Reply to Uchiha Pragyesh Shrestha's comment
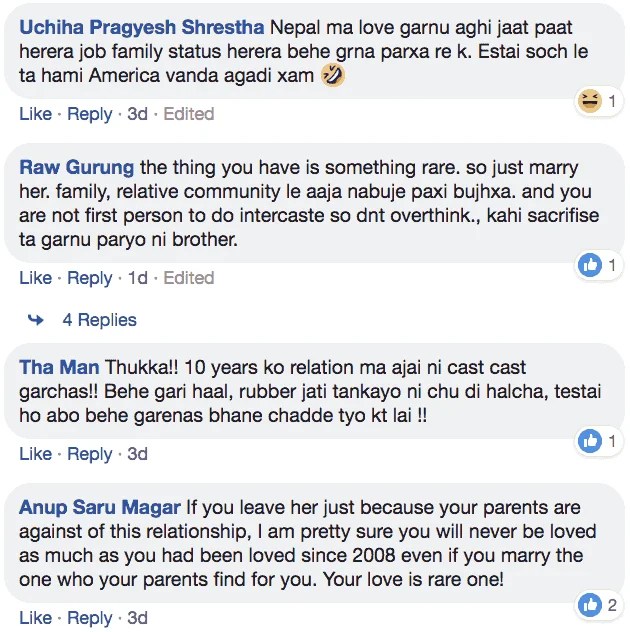Screen dimensions: 630x632 click(90, 114)
